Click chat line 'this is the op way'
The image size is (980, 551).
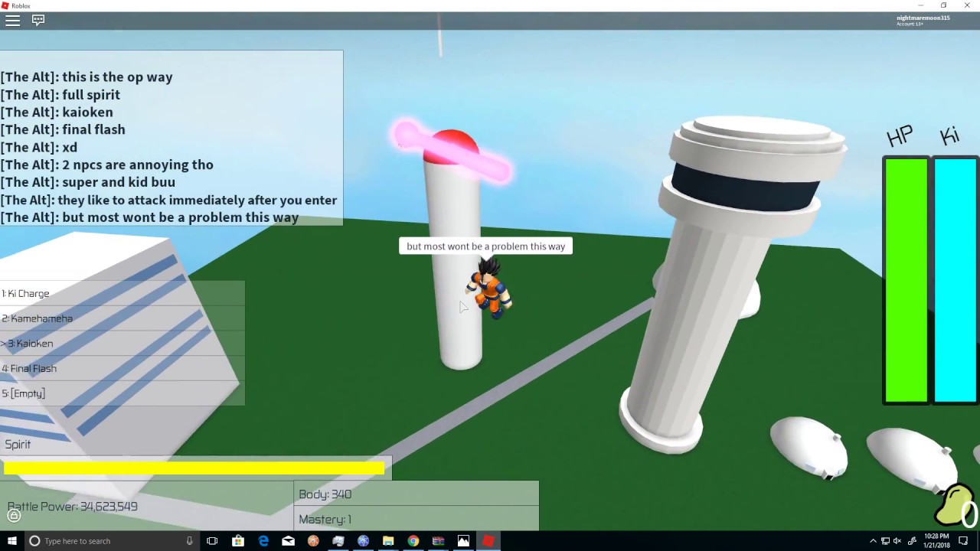[x=87, y=77]
